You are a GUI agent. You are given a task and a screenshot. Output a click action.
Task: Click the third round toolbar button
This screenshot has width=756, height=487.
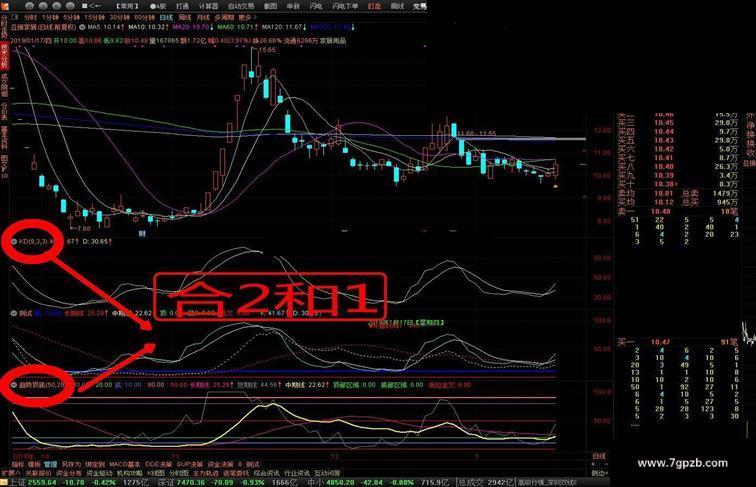(x=56, y=6)
